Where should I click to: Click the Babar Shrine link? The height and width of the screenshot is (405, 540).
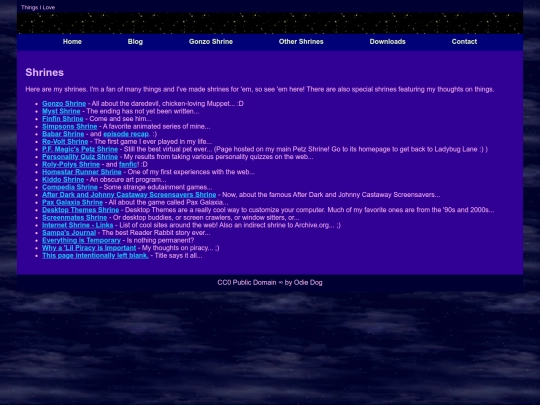(63, 134)
